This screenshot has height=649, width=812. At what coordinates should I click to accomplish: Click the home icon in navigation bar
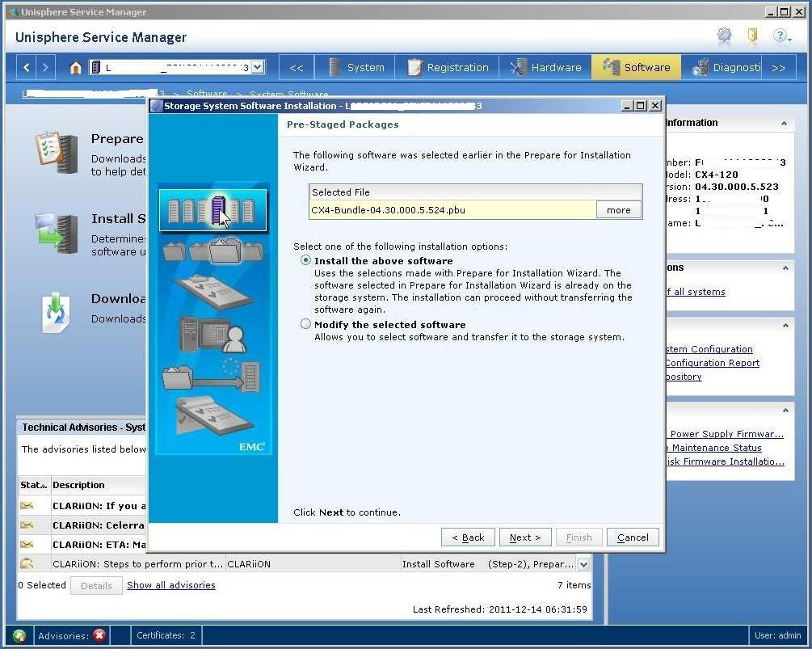tap(76, 67)
